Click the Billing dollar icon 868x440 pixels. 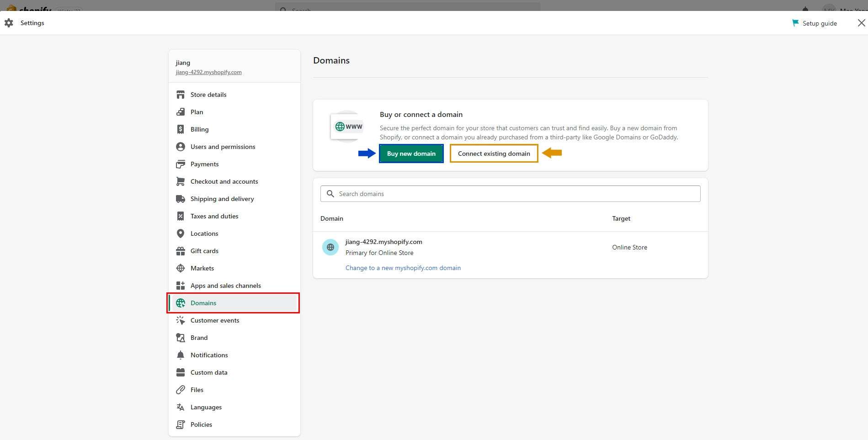tap(181, 129)
